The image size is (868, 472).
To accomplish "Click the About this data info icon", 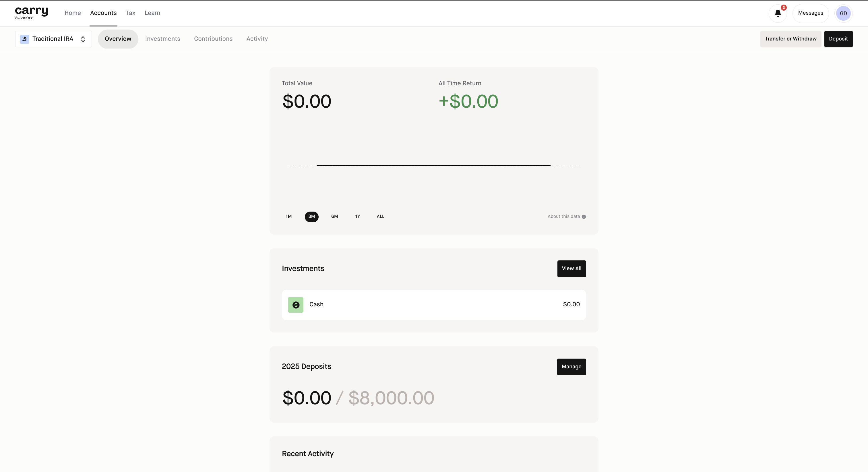I will pyautogui.click(x=584, y=217).
